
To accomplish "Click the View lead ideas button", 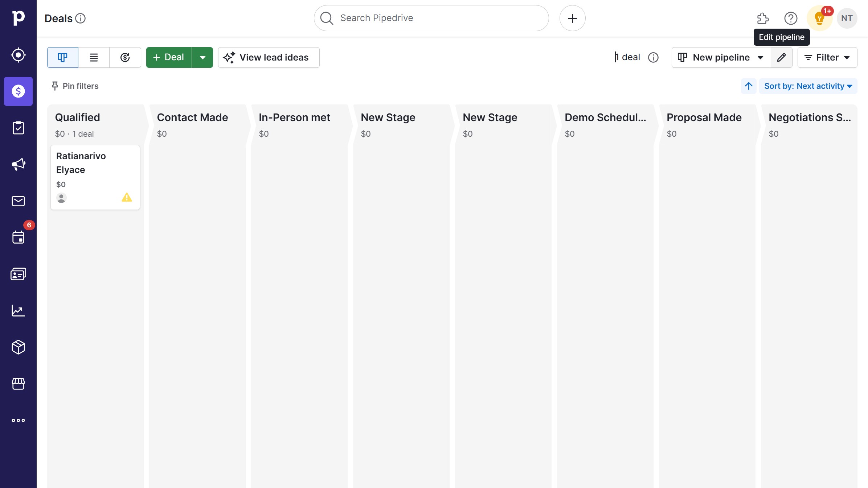I will click(269, 57).
